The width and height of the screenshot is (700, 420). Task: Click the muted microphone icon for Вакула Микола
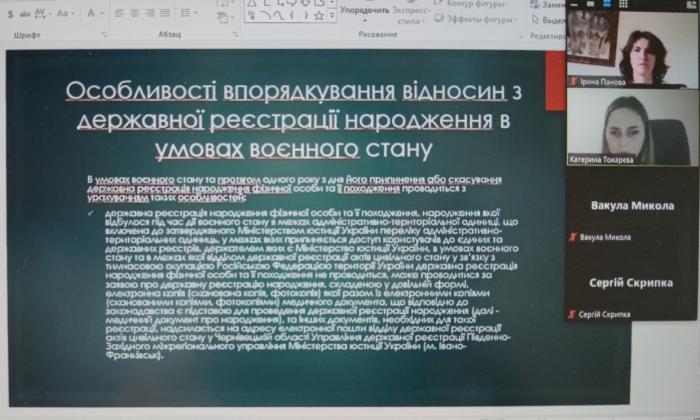572,237
